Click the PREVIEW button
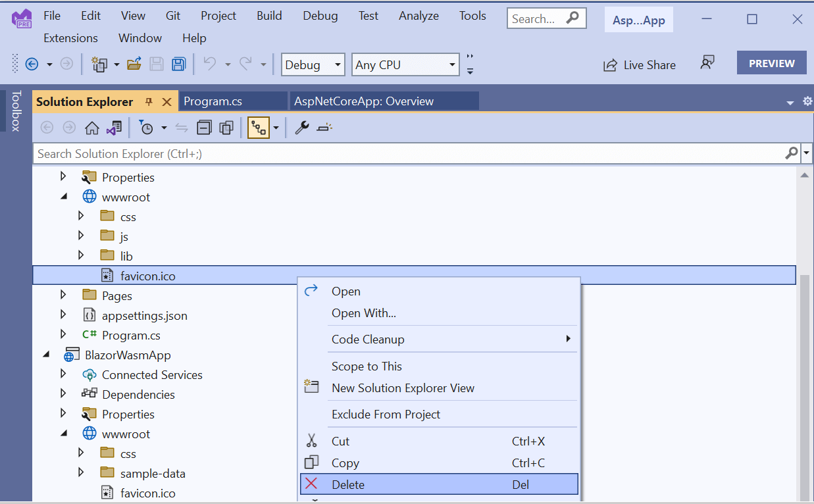Image resolution: width=814 pixels, height=504 pixels. point(771,63)
